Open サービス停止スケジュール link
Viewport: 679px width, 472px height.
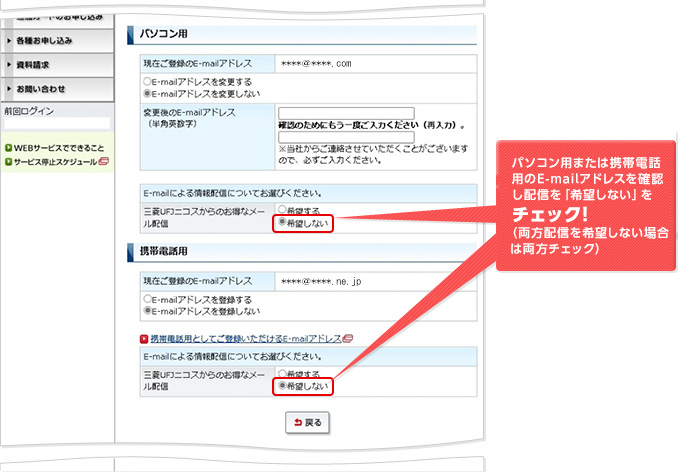point(55,162)
